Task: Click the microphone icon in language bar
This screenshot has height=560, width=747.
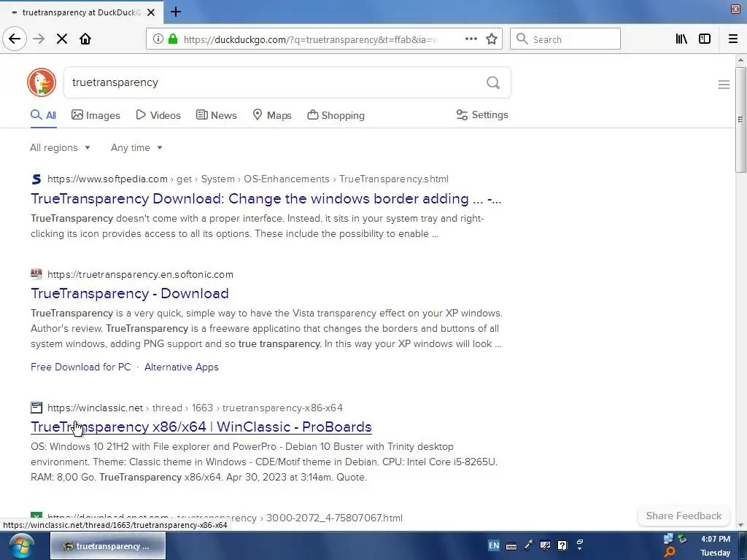Action: coord(528,545)
